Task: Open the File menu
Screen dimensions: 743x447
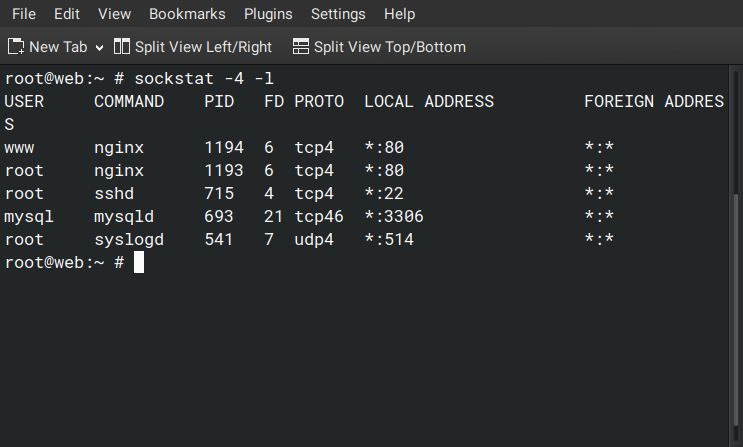Action: pos(23,14)
